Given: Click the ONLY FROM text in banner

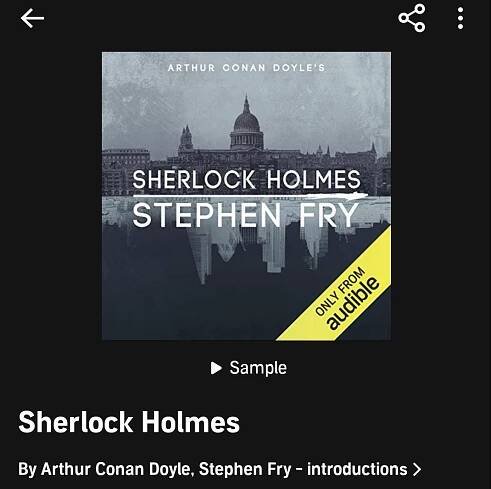Looking at the screenshot, I should pyautogui.click(x=340, y=291).
